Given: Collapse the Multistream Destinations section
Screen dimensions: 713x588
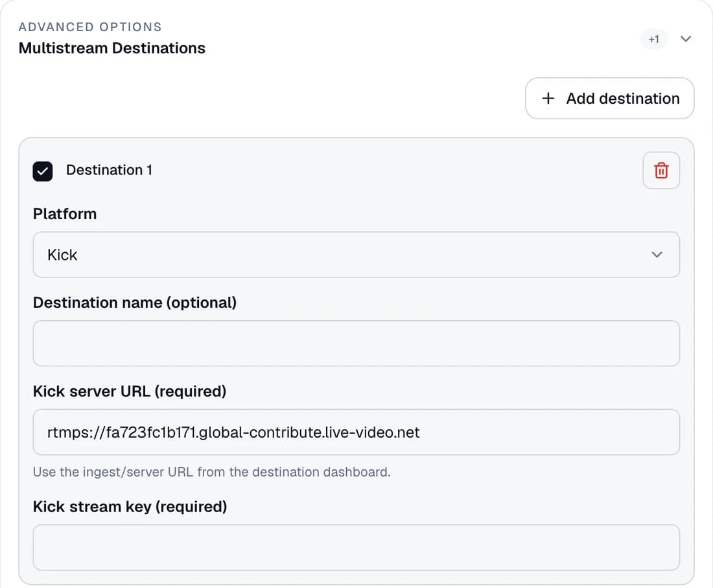Looking at the screenshot, I should pyautogui.click(x=686, y=39).
